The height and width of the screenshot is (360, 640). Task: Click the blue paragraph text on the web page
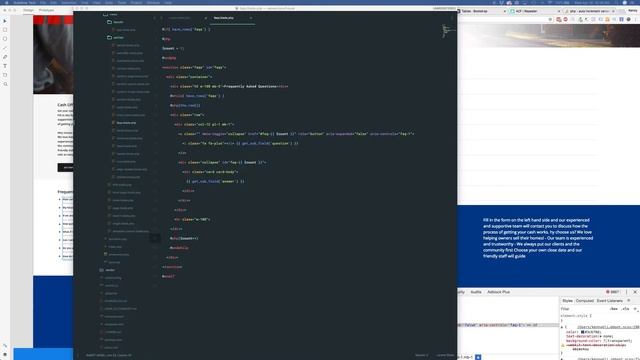tap(538, 238)
